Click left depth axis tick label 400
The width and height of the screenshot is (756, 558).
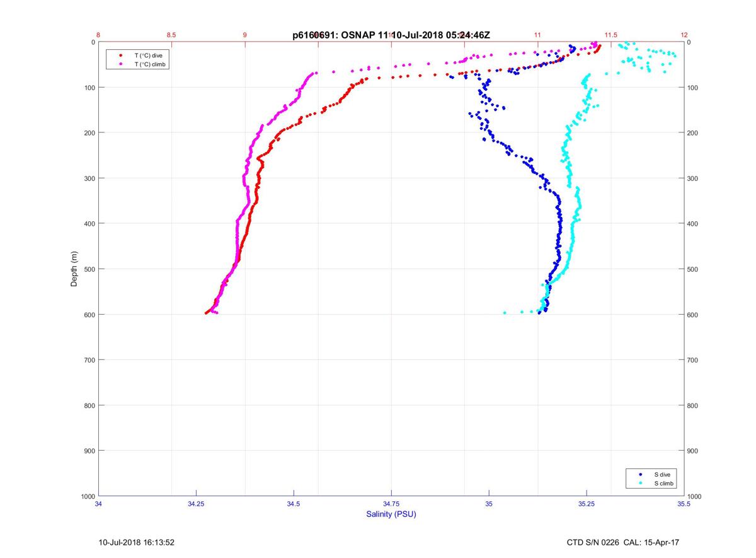point(89,224)
